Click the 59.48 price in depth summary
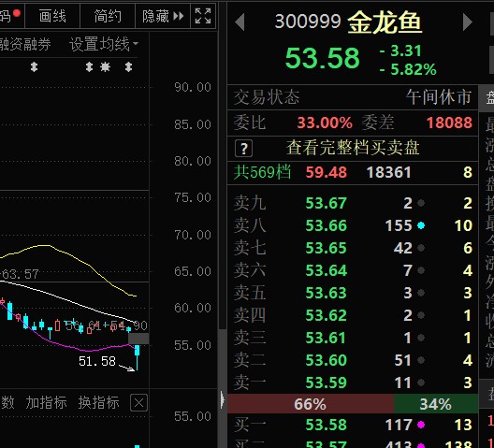 [327, 172]
